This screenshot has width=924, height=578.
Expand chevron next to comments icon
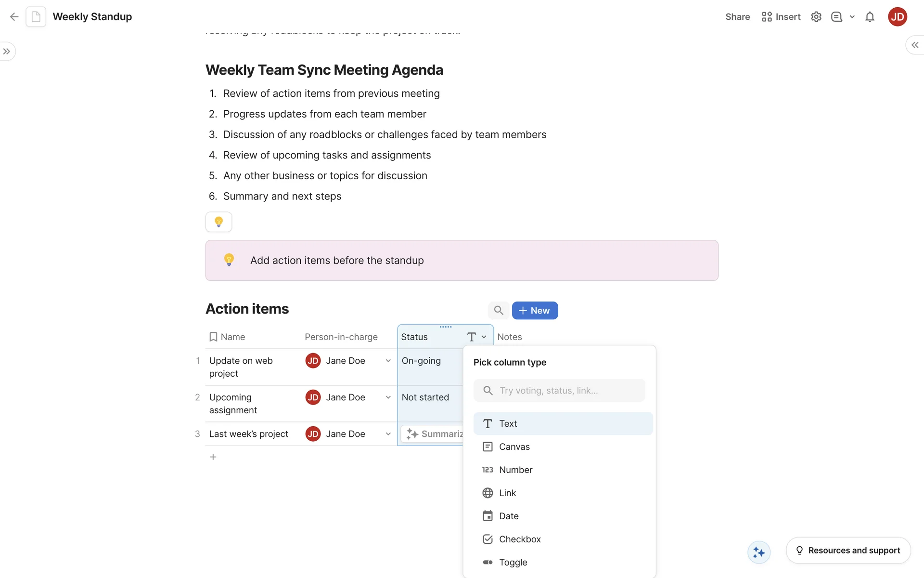point(852,17)
